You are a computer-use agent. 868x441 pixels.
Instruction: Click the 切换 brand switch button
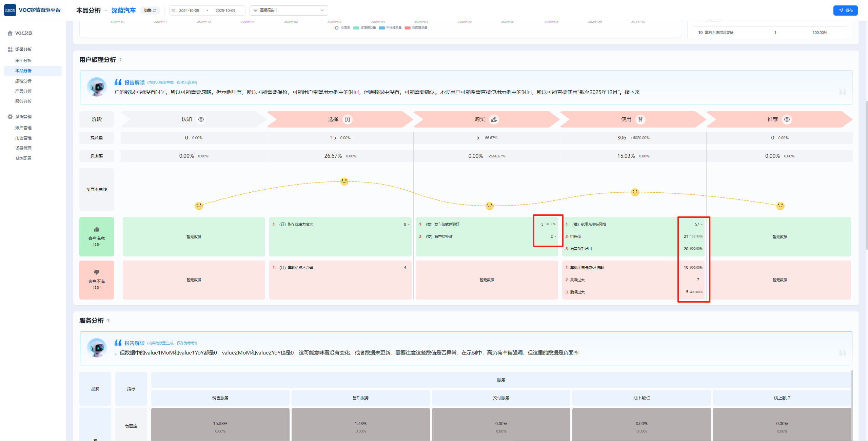(x=150, y=11)
